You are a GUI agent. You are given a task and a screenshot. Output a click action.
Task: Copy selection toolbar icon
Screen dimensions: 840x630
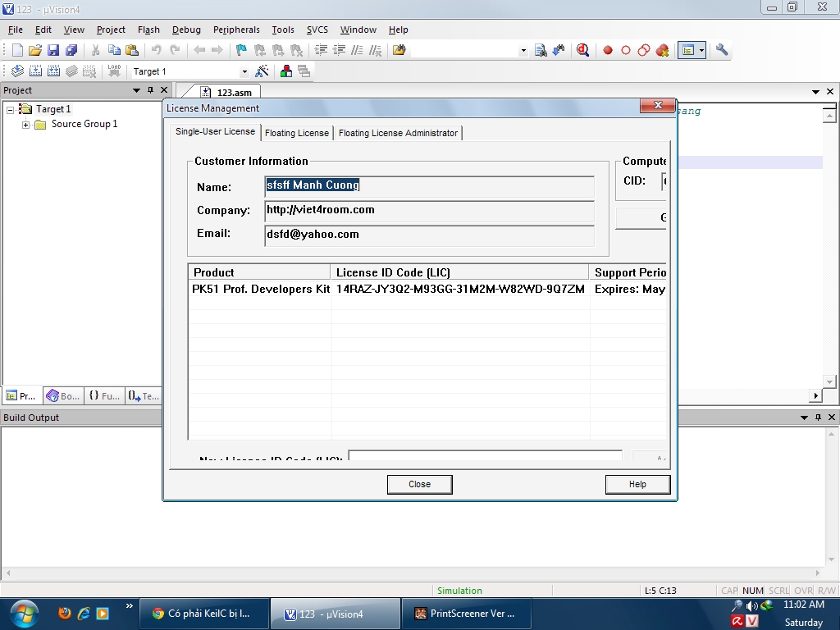(114, 50)
